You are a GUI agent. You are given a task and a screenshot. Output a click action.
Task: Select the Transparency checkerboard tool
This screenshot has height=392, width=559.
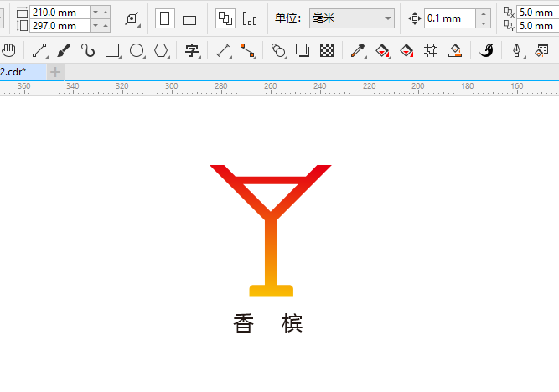click(327, 50)
